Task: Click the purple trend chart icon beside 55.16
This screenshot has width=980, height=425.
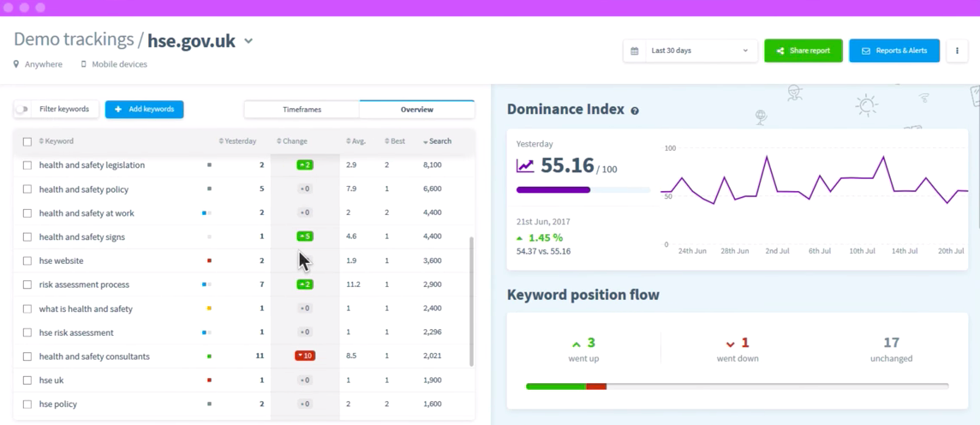Action: click(525, 165)
